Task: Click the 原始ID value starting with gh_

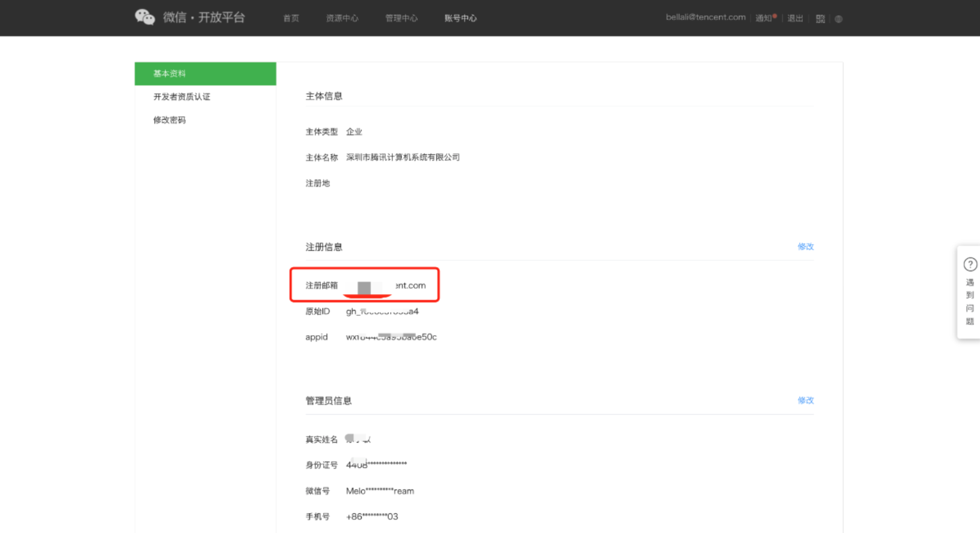Action: pos(382,312)
